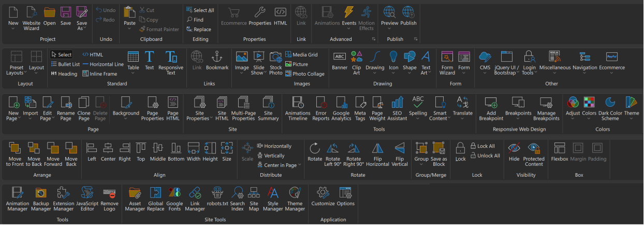Insert a Horizontal Line
644x226 pixels.
[104, 64]
